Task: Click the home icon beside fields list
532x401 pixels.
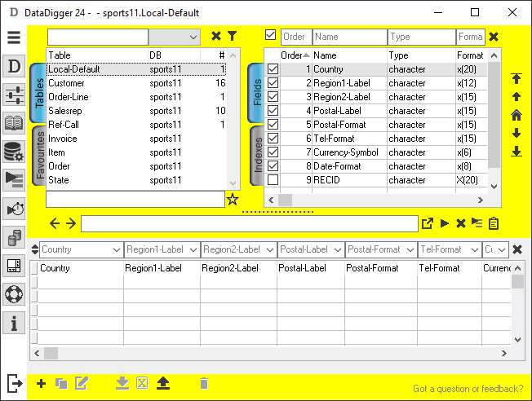Action: [516, 115]
